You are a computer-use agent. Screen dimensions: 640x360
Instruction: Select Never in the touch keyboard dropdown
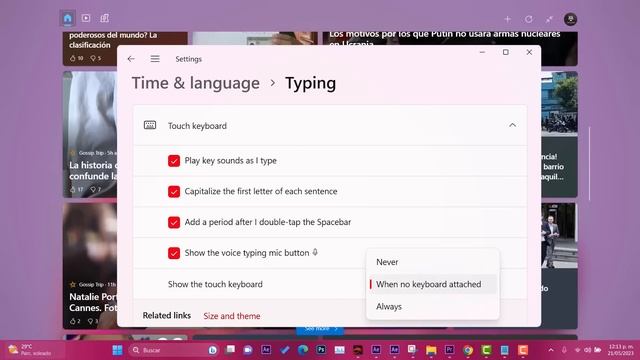[x=433, y=262]
